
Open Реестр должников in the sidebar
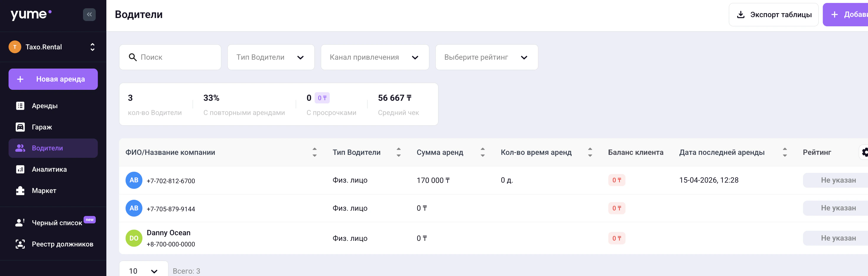(x=53, y=244)
